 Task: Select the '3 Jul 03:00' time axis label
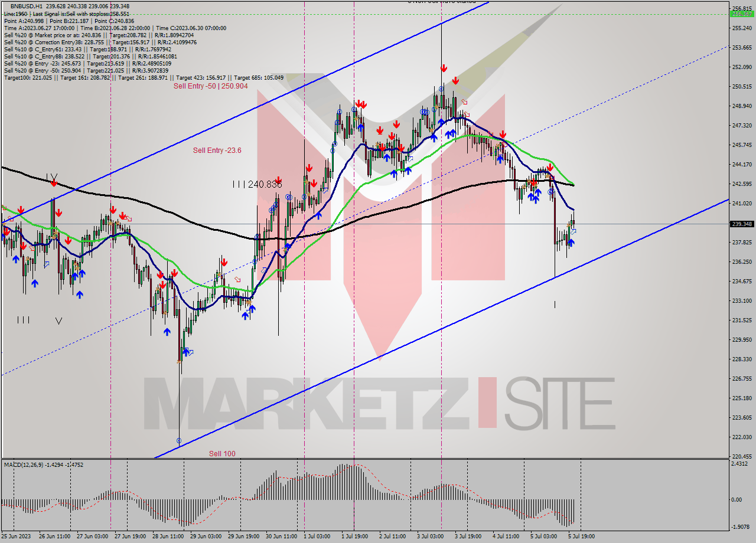[x=431, y=537]
